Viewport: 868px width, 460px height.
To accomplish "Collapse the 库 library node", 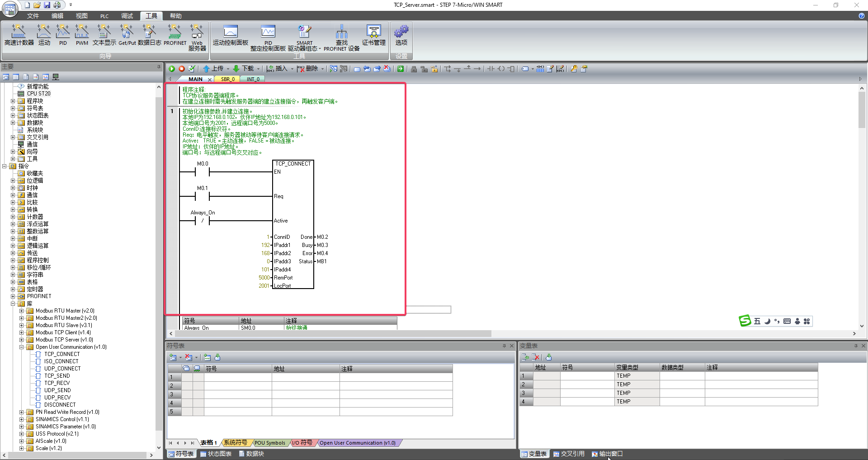I will [x=13, y=304].
